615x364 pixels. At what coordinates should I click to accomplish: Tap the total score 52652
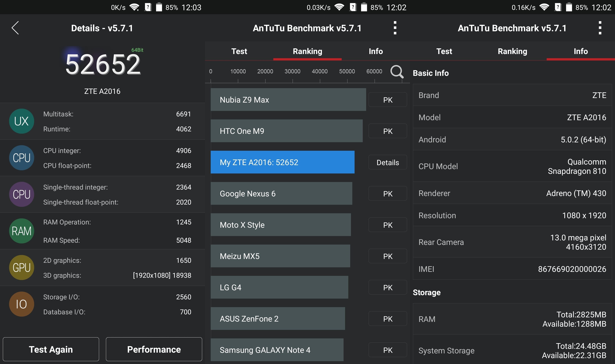(x=103, y=64)
